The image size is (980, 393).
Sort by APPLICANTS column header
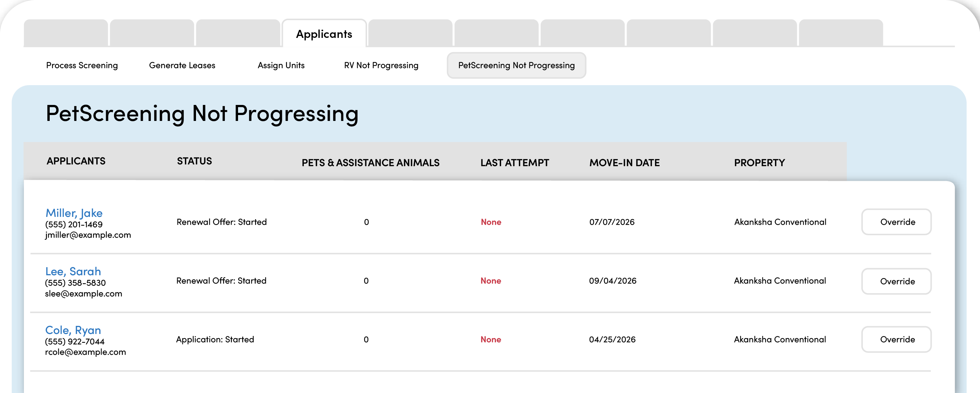tap(76, 161)
